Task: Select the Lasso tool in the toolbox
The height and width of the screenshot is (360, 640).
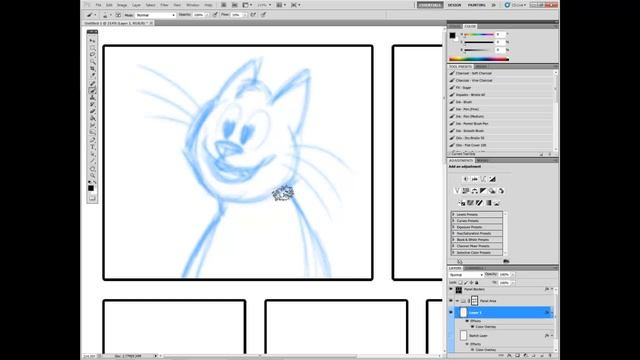Action: point(92,54)
